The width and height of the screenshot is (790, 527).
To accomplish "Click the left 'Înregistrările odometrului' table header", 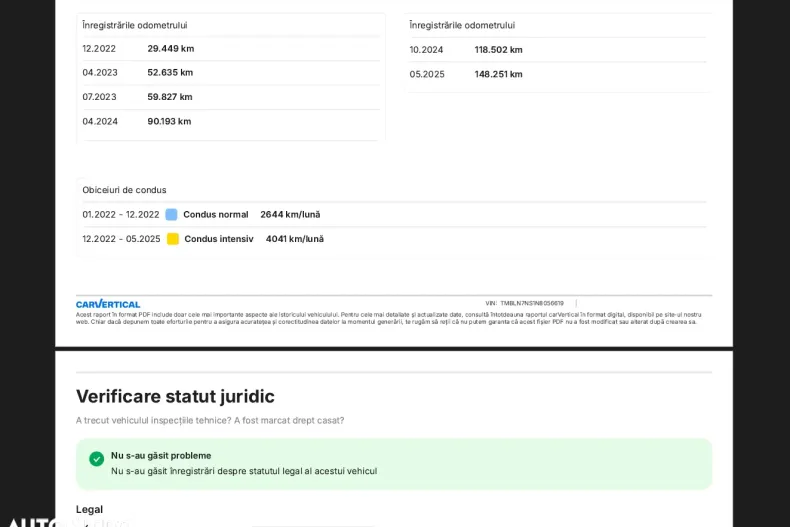I will click(x=134, y=25).
